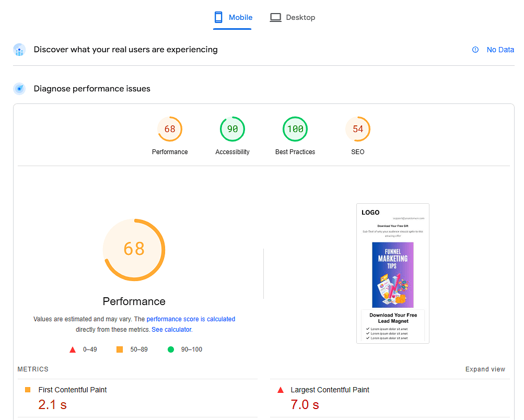Click the desktop monitor icon
524x420 pixels.
tap(276, 17)
